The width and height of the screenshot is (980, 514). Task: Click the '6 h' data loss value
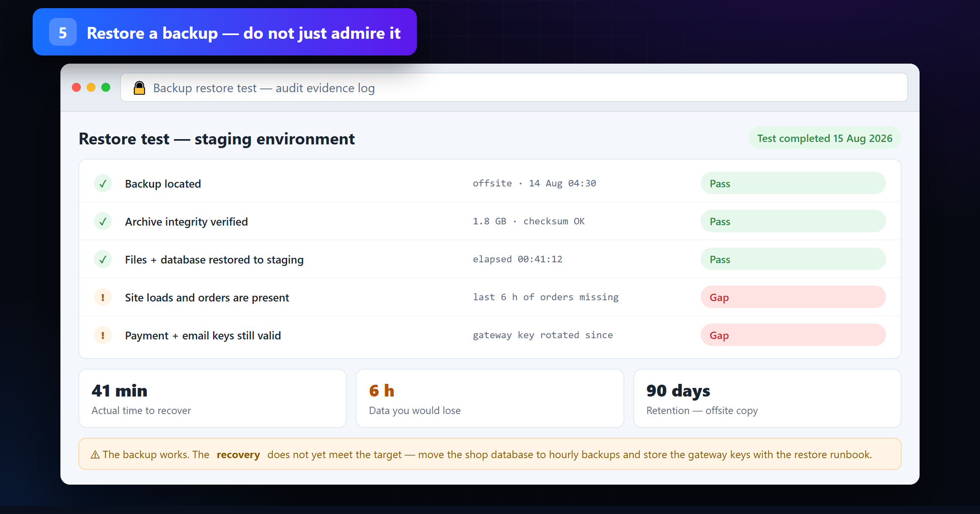click(382, 391)
